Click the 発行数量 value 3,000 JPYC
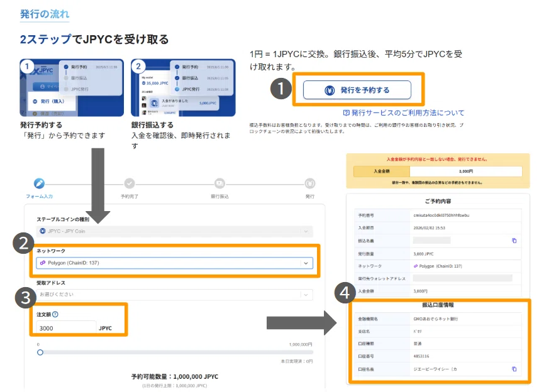This screenshot has height=392, width=539. point(423,254)
